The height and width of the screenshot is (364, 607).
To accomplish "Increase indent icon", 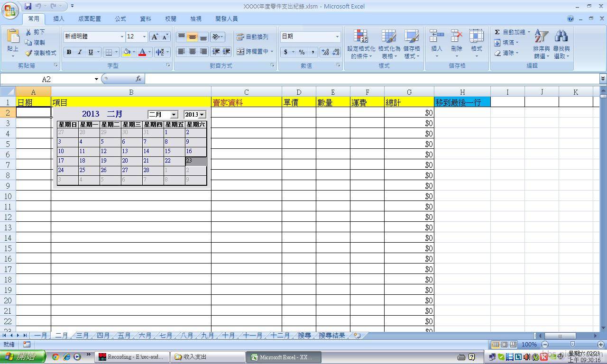I will [227, 51].
